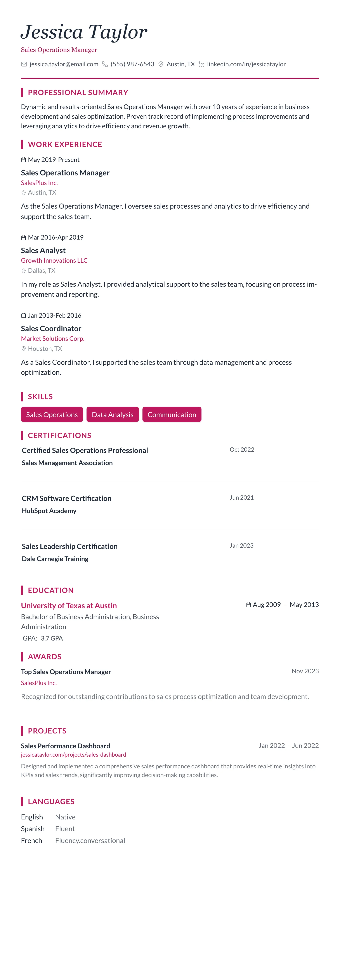Click the jessica.taylor@email.com address
Image resolution: width=347 pixels, height=980 pixels.
click(64, 64)
